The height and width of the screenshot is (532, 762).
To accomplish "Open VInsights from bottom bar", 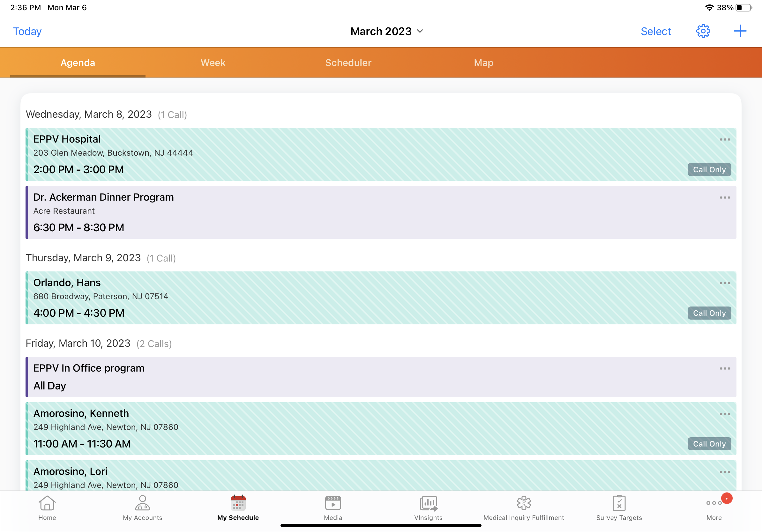I will point(428,507).
